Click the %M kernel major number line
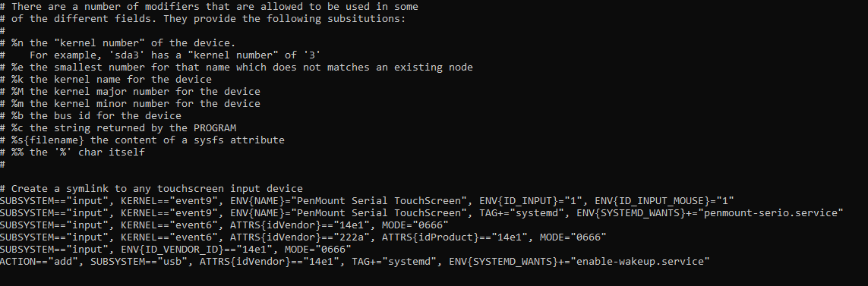The width and height of the screenshot is (868, 286). (130, 92)
